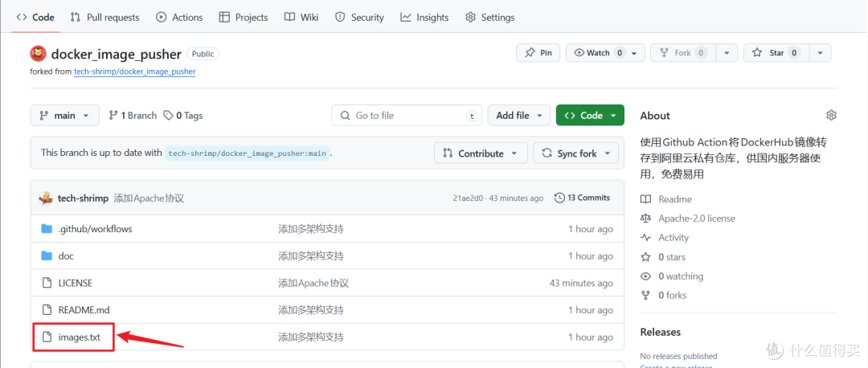Screen dimensions: 868x368
Task: Open the latest commit message 添加Apache协议
Action: (149, 198)
